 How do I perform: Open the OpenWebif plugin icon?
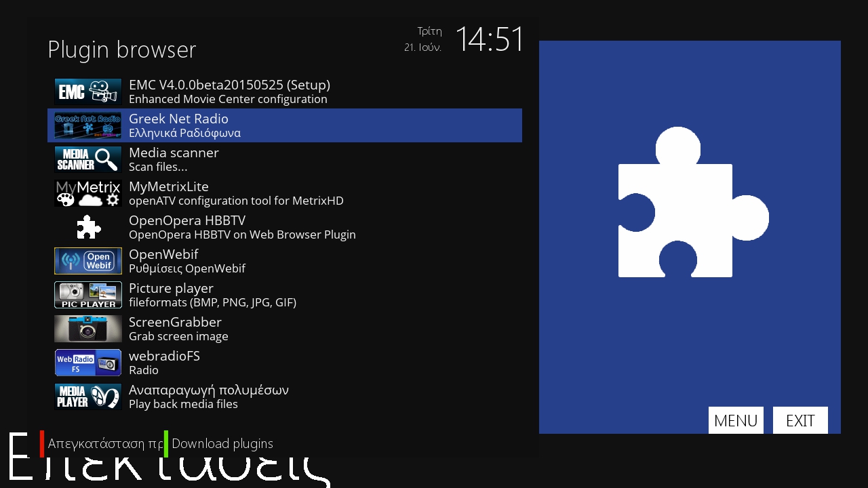click(x=88, y=261)
